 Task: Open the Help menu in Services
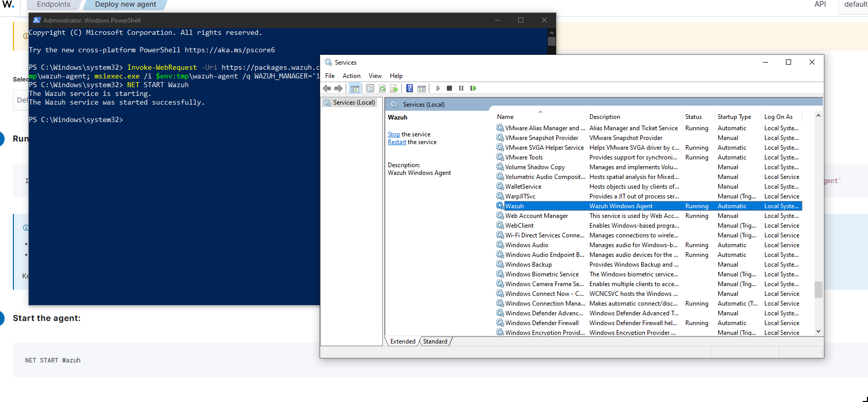(396, 75)
